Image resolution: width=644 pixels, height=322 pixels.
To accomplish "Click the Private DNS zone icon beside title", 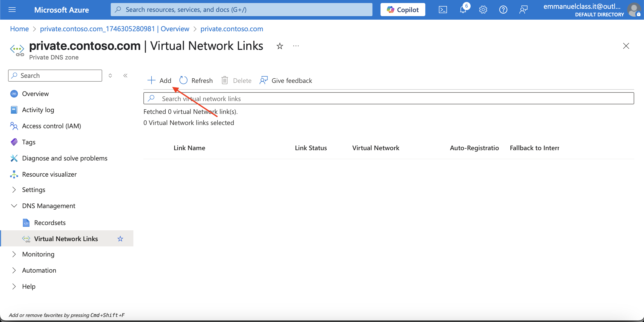I will [x=17, y=50].
